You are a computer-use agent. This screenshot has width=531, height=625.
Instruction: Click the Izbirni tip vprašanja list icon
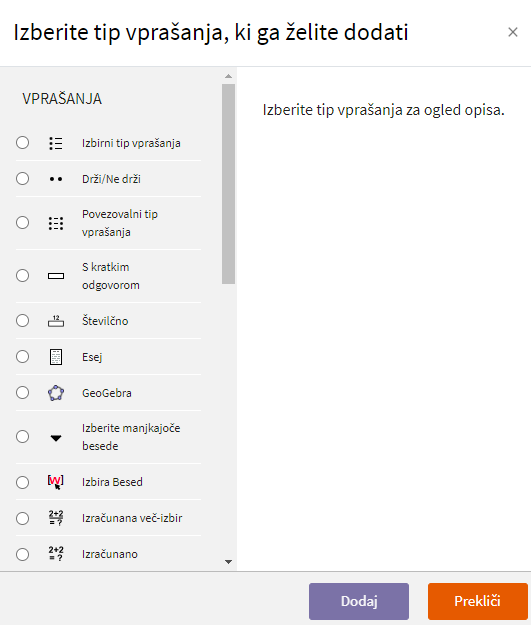pyautogui.click(x=56, y=143)
